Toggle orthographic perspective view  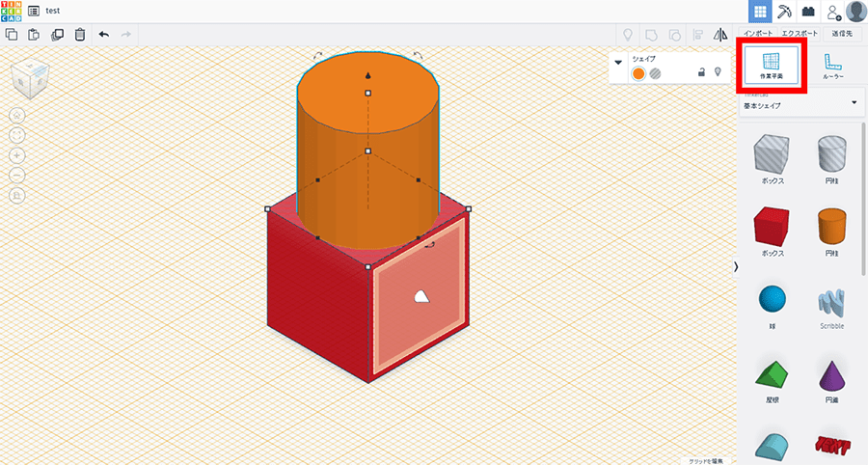(17, 196)
